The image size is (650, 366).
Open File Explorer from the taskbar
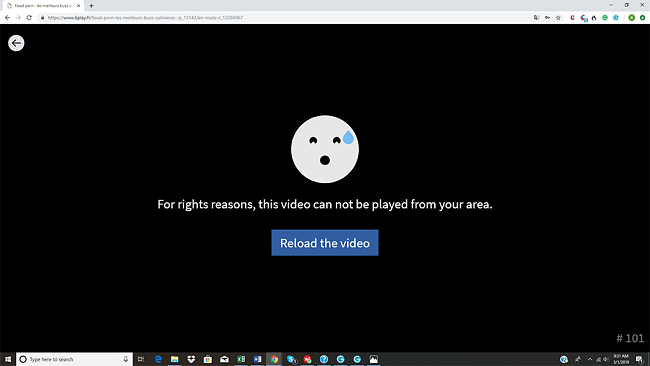(175, 359)
